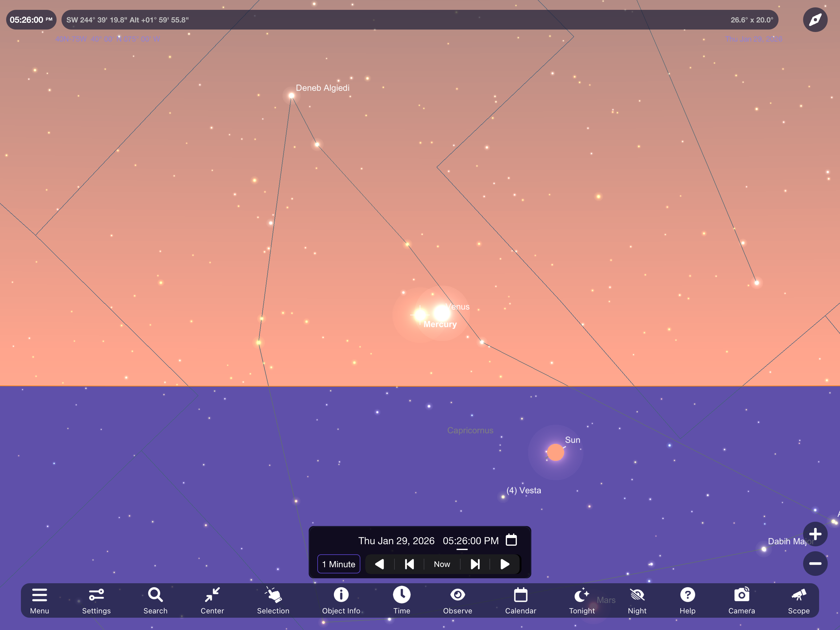
Task: Open Object Info panel
Action: tap(341, 600)
